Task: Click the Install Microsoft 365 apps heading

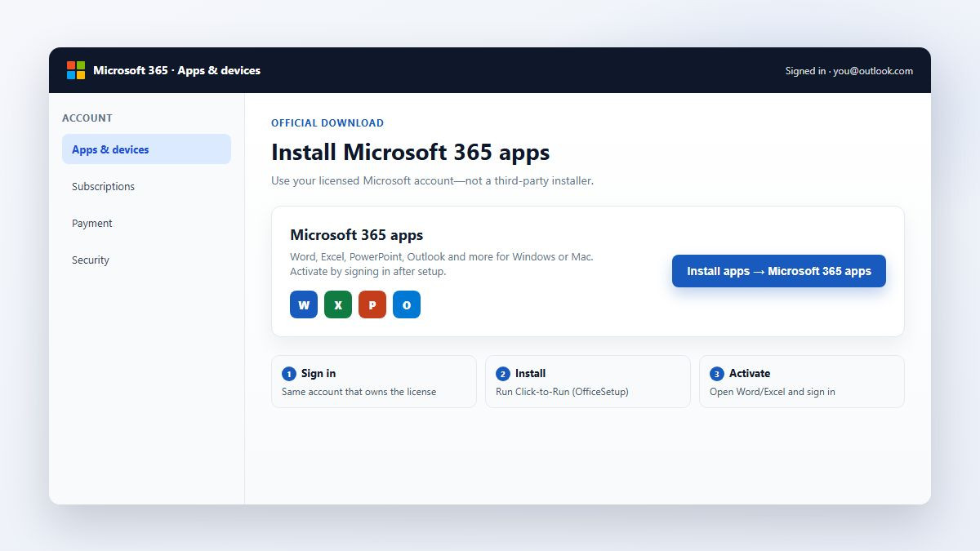Action: pos(410,153)
